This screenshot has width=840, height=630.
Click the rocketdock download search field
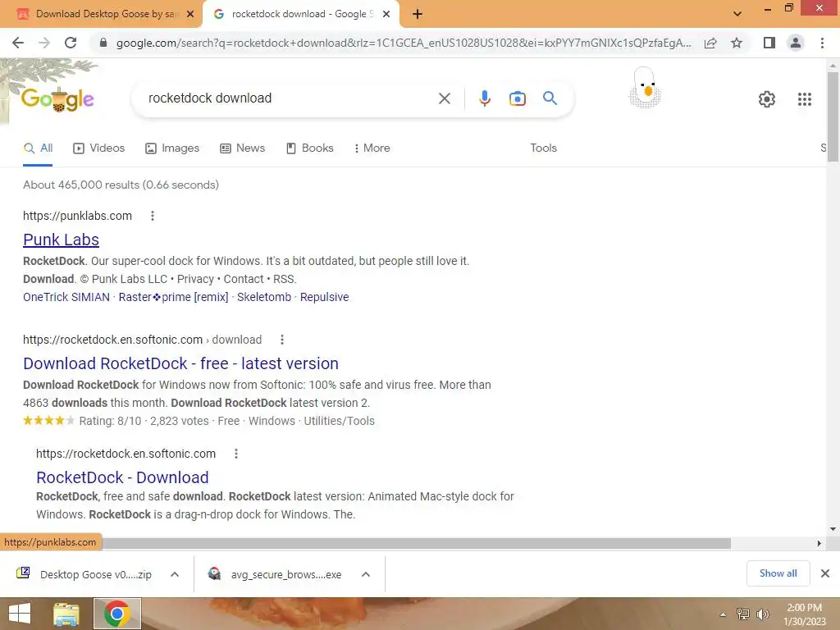pyautogui.click(x=290, y=98)
